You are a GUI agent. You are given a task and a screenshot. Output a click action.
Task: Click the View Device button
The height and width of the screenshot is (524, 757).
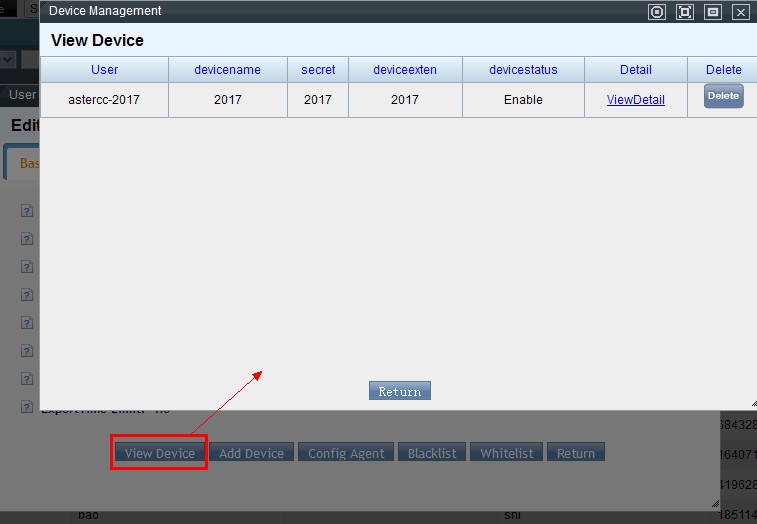tap(160, 453)
